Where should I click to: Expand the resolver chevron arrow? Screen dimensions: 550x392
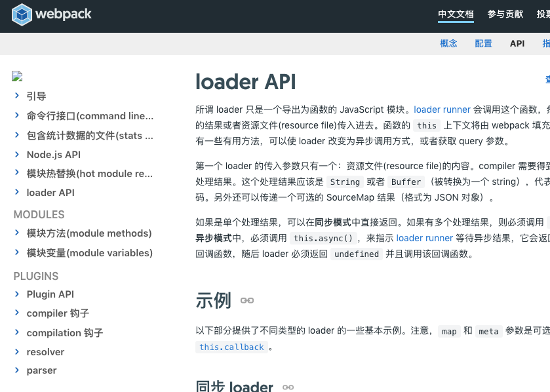(x=17, y=352)
